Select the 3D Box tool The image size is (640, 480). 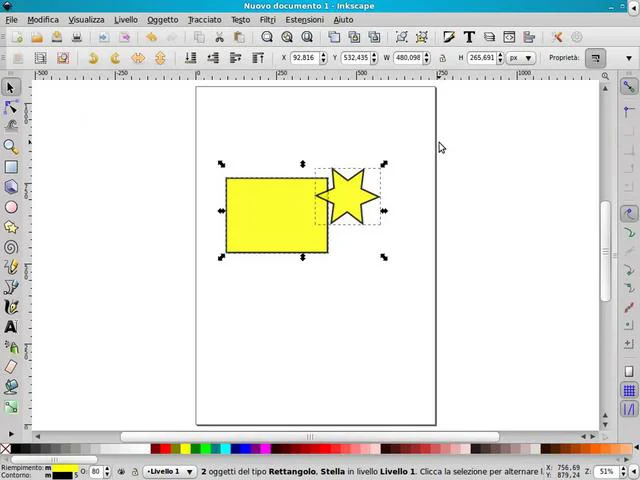click(x=11, y=187)
